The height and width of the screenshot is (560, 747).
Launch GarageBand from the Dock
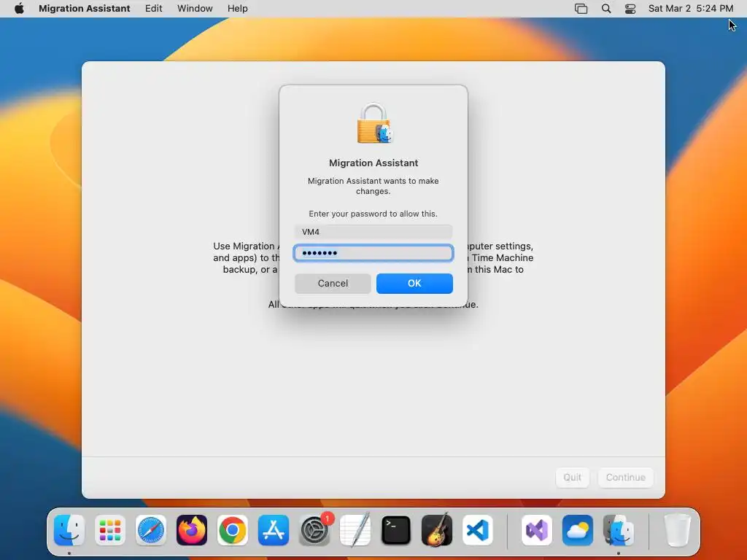(x=437, y=530)
